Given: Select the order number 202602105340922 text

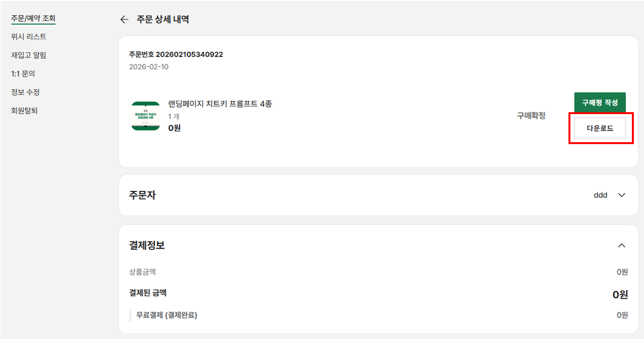Looking at the screenshot, I should point(189,54).
